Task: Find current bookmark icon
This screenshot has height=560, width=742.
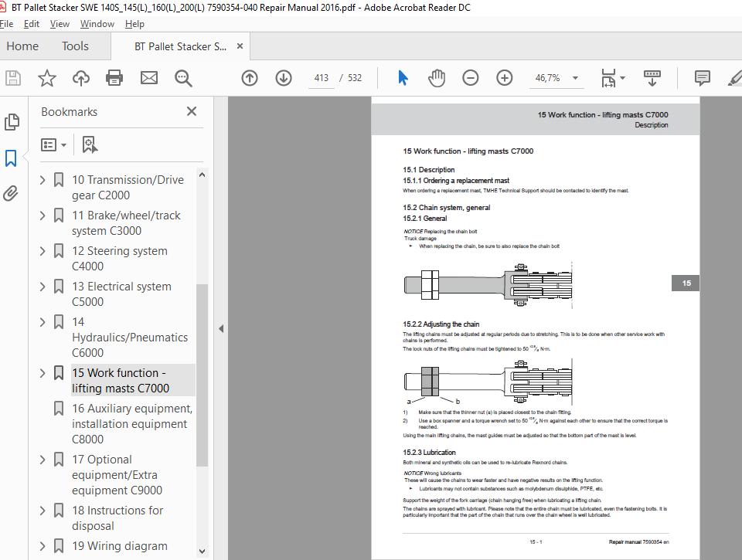Action: tap(90, 144)
